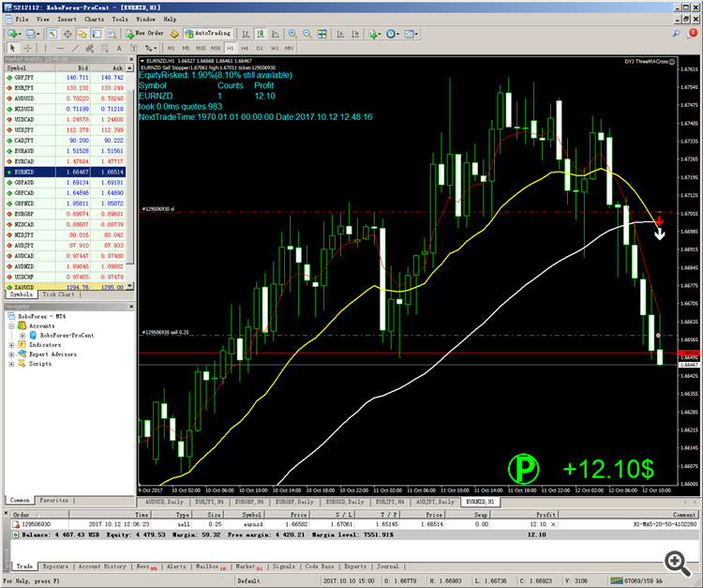Toggle the Market Watch window icon
This screenshot has height=588, width=703.
(x=52, y=34)
